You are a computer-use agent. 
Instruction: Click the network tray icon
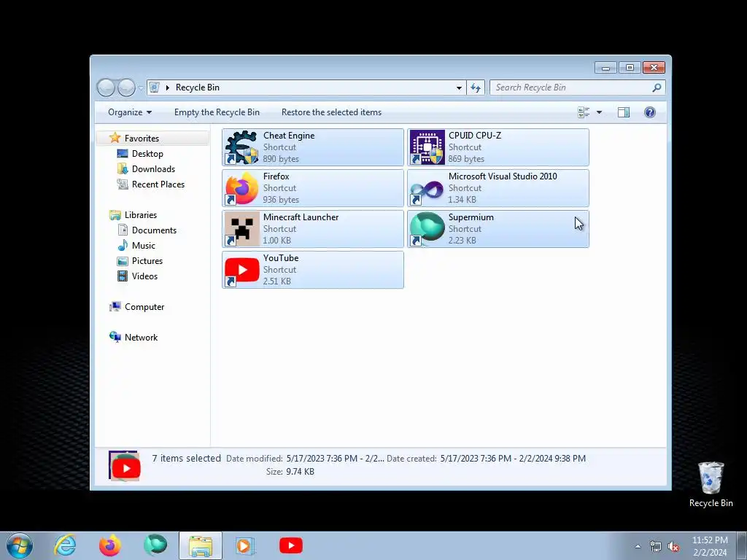656,546
